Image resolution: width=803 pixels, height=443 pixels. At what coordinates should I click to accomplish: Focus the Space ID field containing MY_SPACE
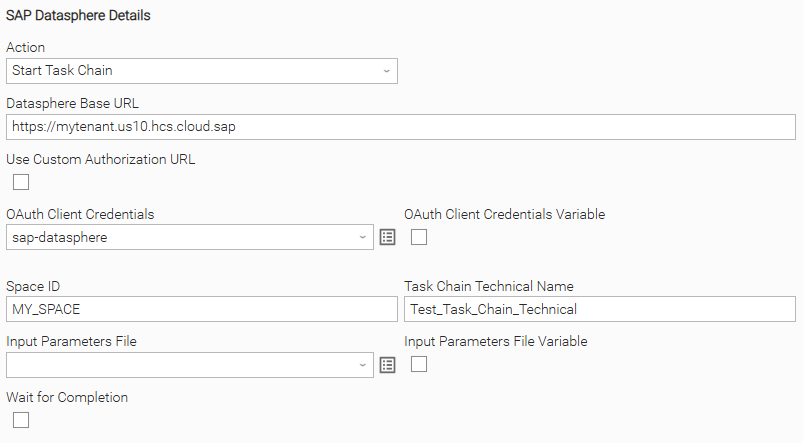pyautogui.click(x=202, y=309)
